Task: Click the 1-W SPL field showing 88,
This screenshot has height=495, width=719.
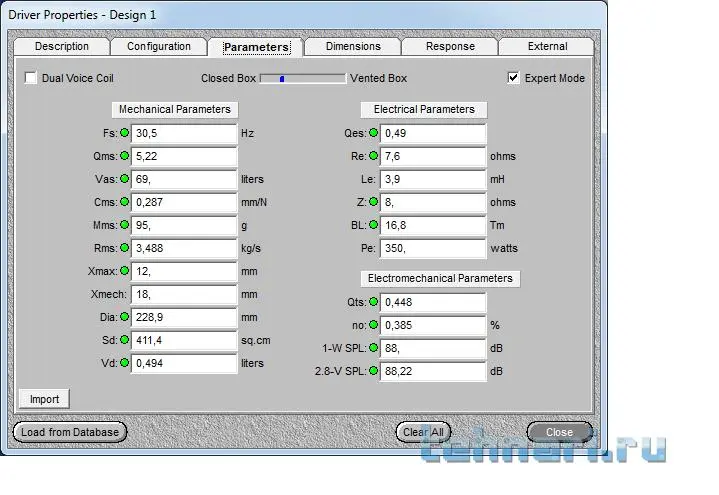Action: coord(433,348)
